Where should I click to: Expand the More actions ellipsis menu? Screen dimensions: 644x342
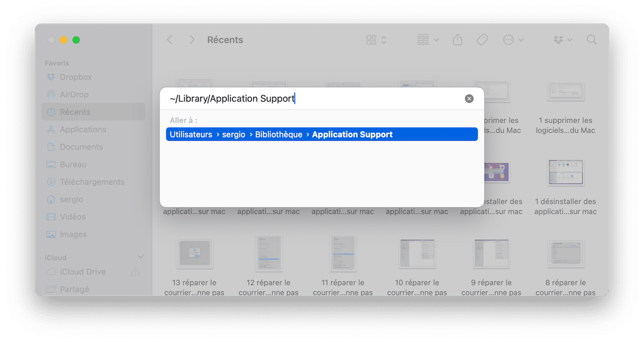click(513, 40)
